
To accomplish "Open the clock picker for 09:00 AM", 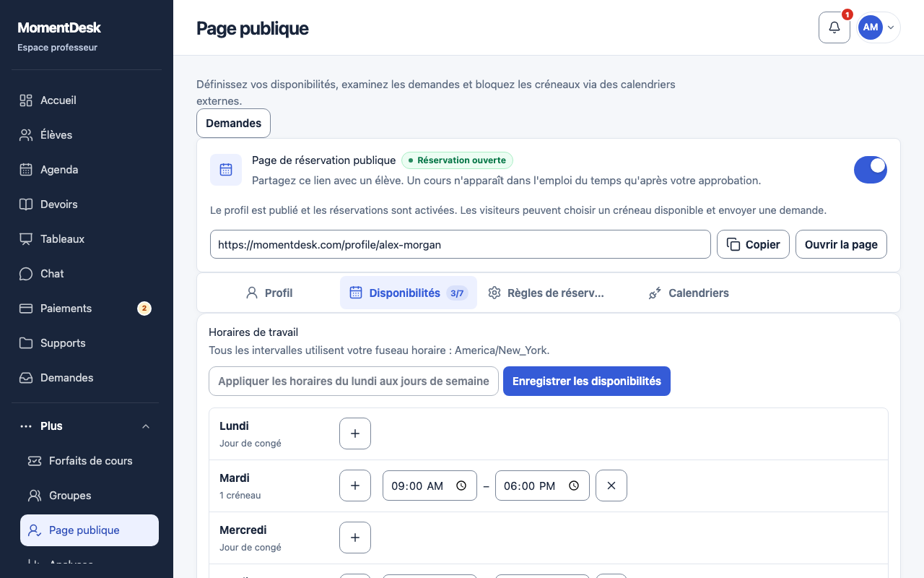I will tap(461, 486).
